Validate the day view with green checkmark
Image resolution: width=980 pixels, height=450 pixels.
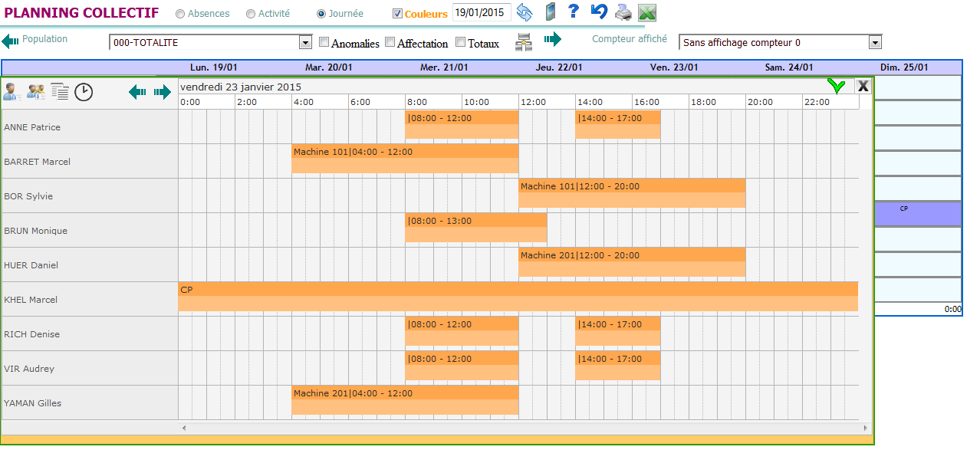click(837, 86)
